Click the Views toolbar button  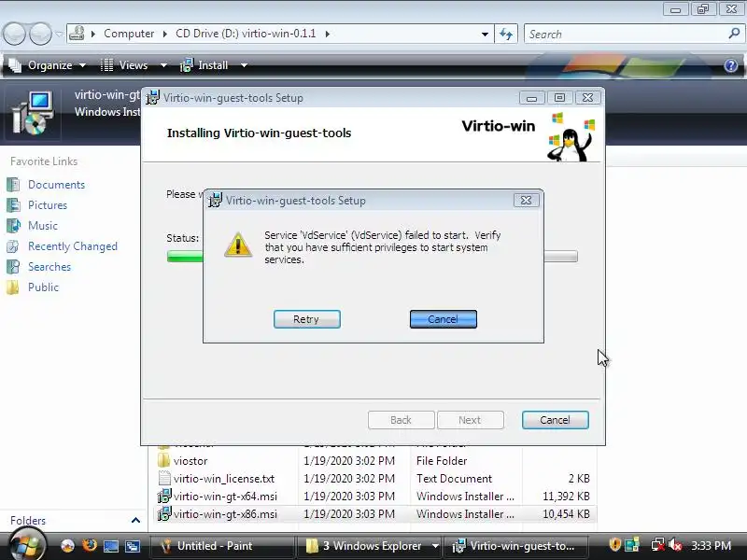pos(125,65)
